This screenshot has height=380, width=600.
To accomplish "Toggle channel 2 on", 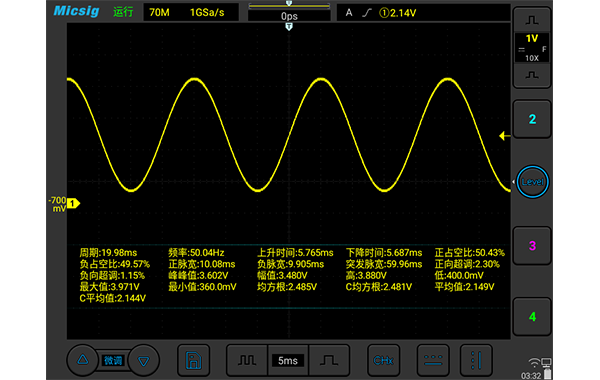I will (x=532, y=119).
